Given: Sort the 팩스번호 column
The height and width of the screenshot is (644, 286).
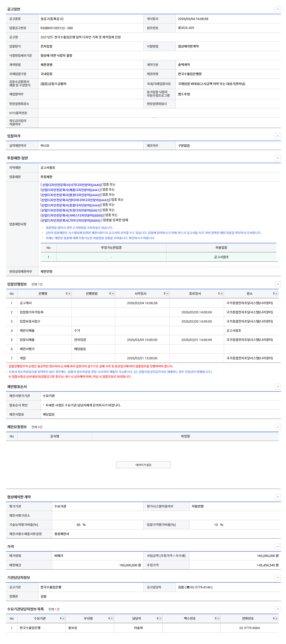Looking at the screenshot, I should point(215,618).
